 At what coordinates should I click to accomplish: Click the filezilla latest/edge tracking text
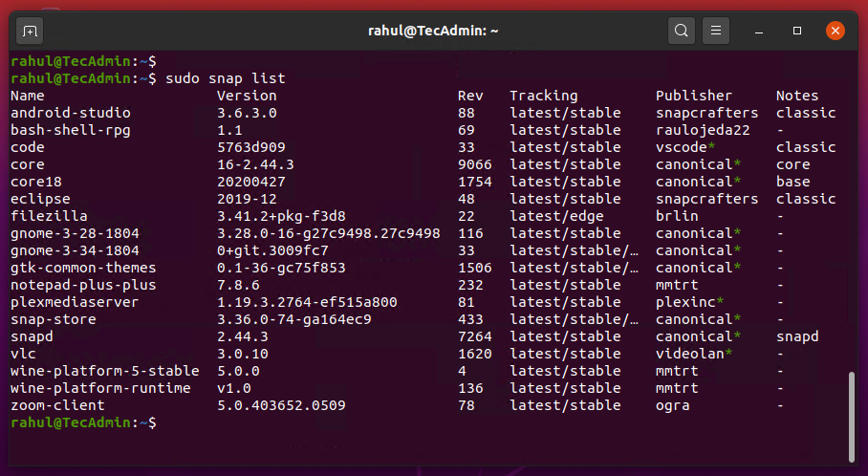(x=556, y=216)
